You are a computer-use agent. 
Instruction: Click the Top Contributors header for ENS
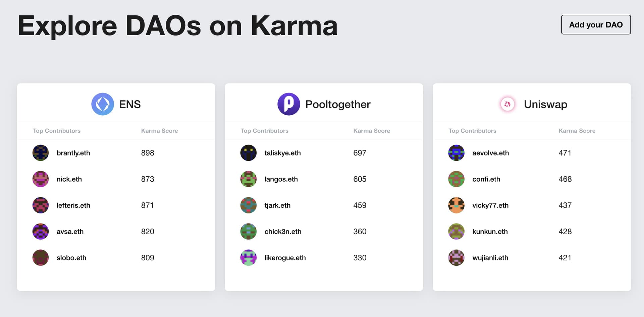(56, 131)
